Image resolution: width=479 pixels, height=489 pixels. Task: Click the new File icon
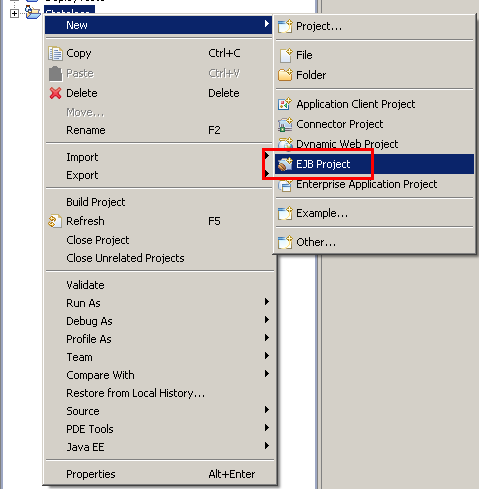coord(286,55)
